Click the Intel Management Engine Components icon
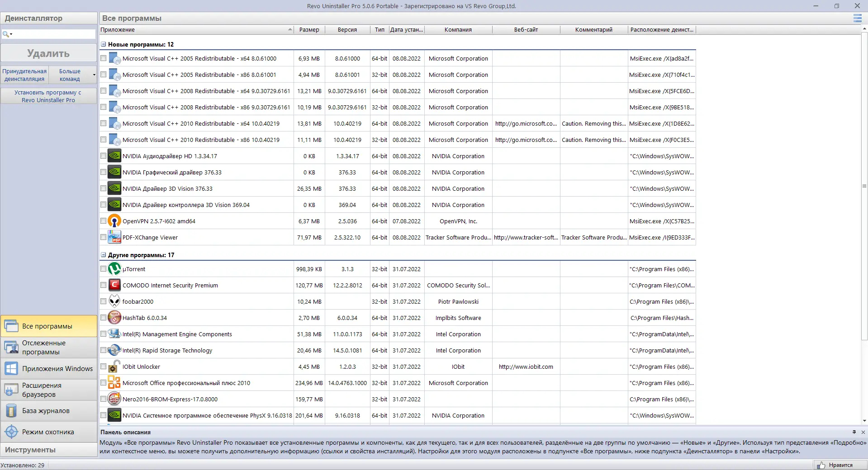Image resolution: width=868 pixels, height=470 pixels. [114, 334]
